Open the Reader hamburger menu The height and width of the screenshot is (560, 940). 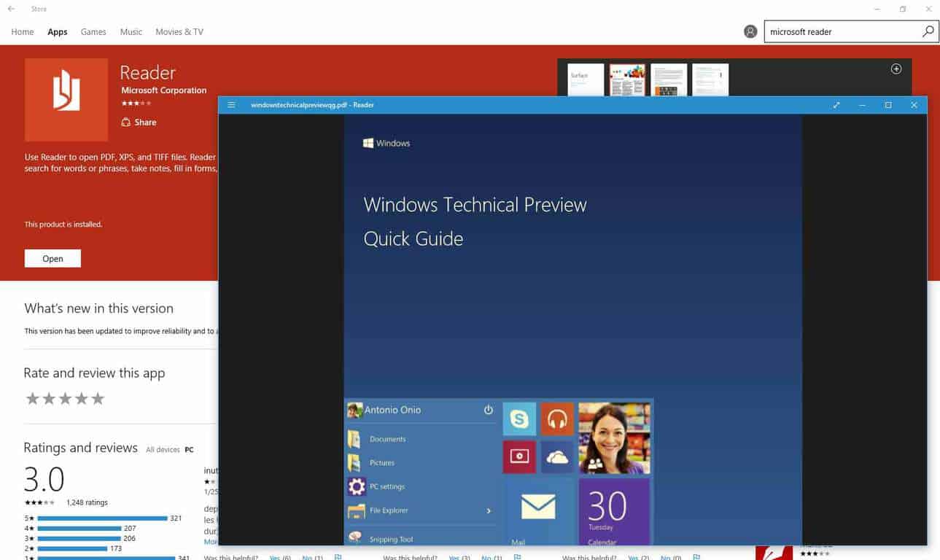pyautogui.click(x=231, y=105)
